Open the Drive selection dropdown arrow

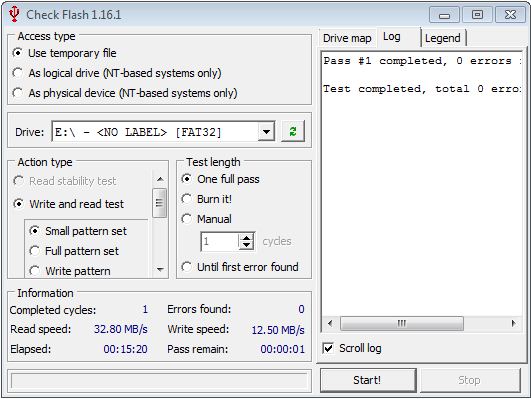(x=267, y=131)
